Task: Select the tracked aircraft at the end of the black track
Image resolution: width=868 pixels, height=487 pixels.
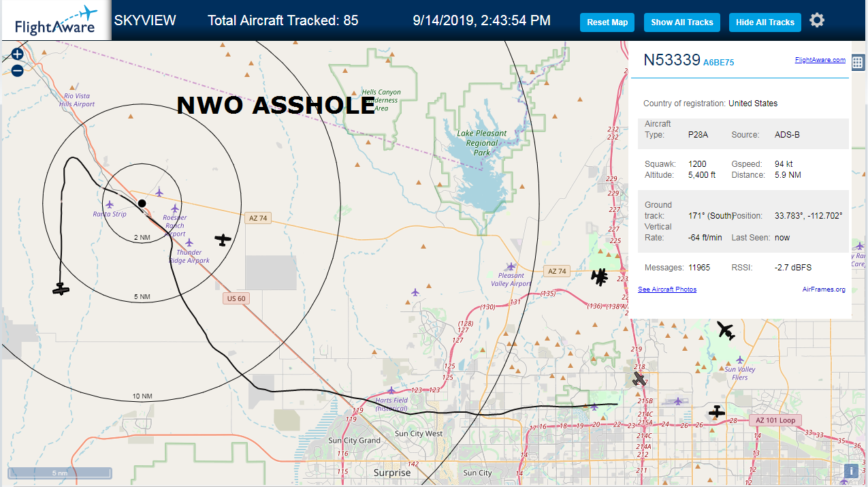Action: [x=61, y=289]
